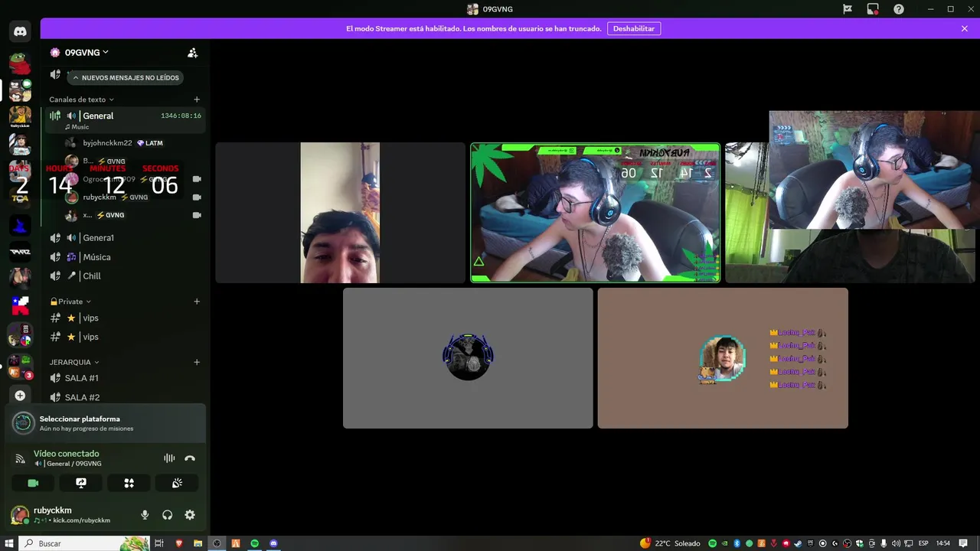Open the Pepe frog server icon
The image size is (980, 551).
pyautogui.click(x=20, y=63)
